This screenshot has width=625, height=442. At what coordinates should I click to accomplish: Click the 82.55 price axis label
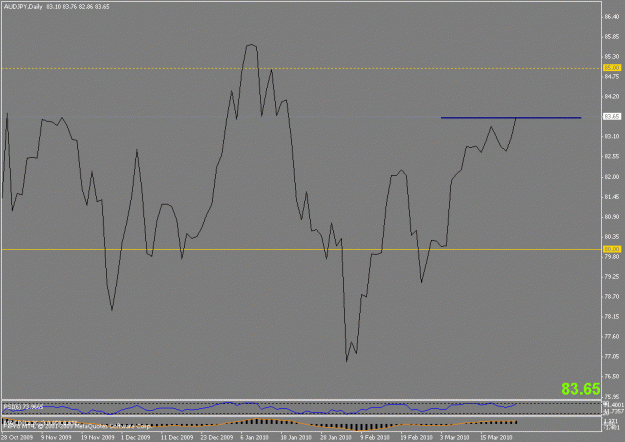[612, 157]
